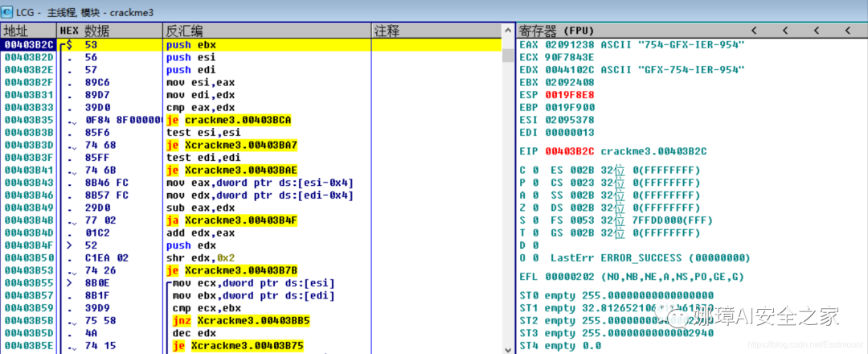Select 'je Xcrackme3.00403BAE' instruction
This screenshot has height=354, width=868.
[x=231, y=170]
